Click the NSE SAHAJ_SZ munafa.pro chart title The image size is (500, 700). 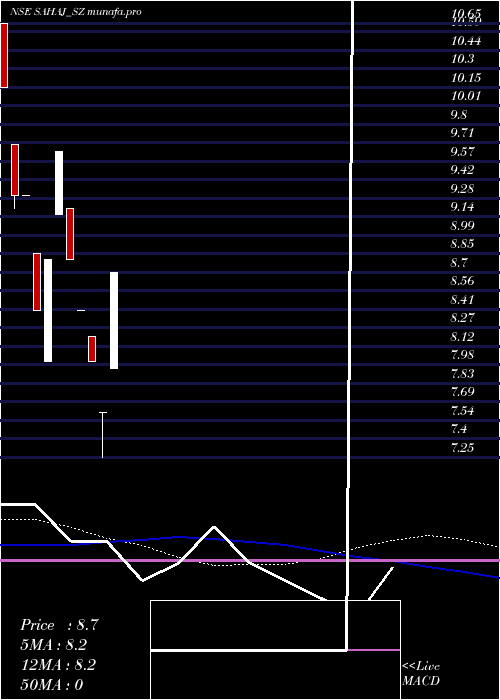(x=76, y=12)
